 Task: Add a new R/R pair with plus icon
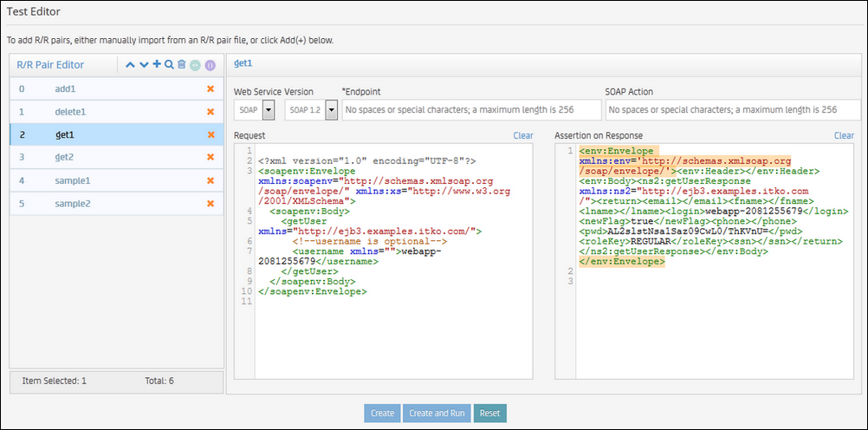(x=157, y=65)
